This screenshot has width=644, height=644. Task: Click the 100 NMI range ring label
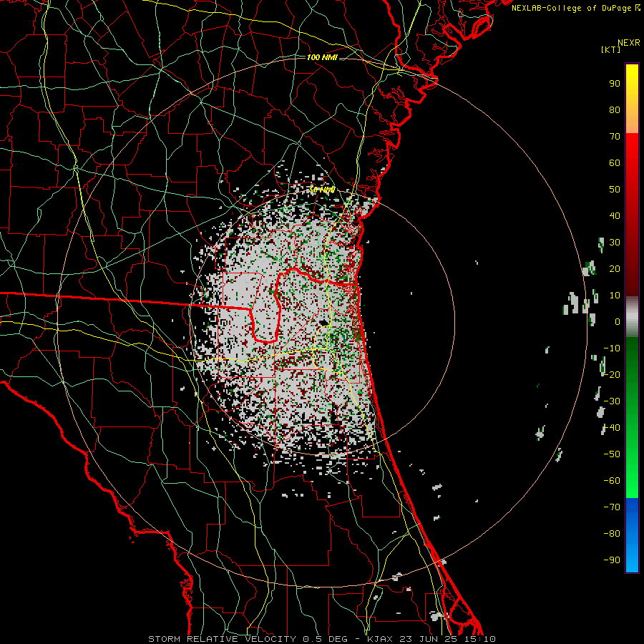[322, 57]
